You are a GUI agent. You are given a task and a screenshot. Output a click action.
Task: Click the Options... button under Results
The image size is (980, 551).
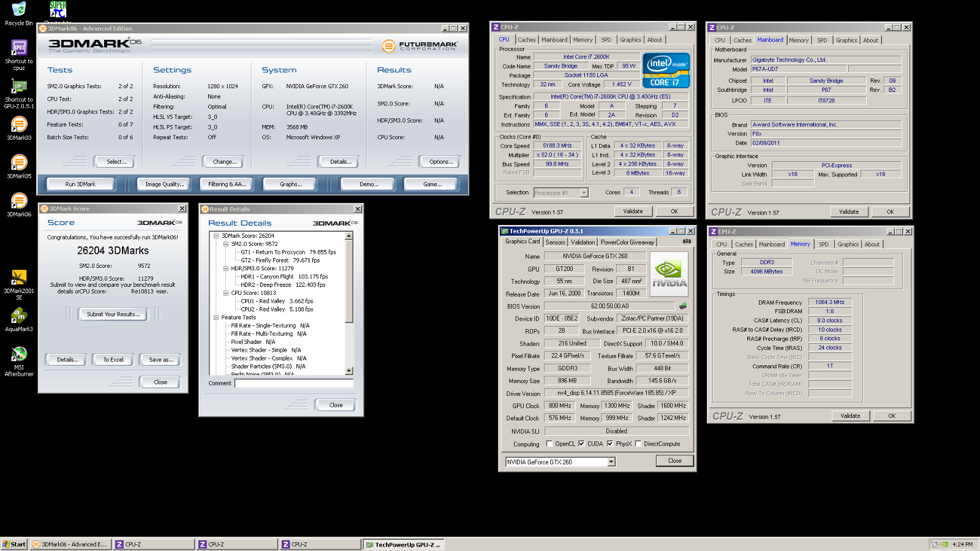coord(440,162)
